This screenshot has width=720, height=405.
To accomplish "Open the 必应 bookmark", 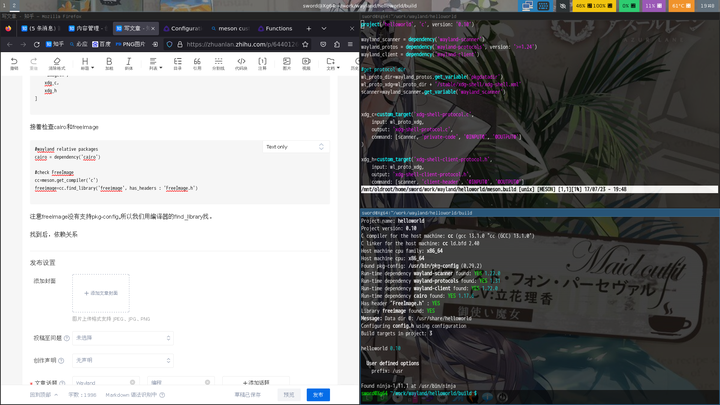I will click(x=79, y=44).
